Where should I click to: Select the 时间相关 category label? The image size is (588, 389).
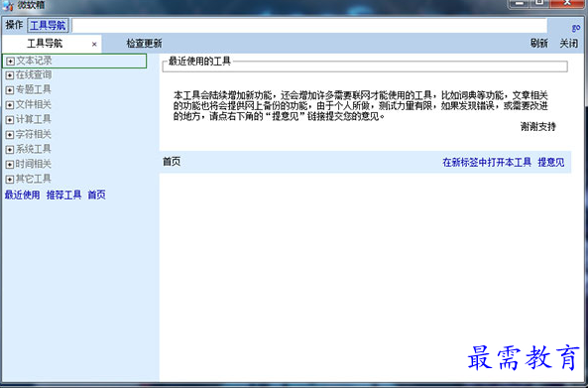click(x=34, y=164)
